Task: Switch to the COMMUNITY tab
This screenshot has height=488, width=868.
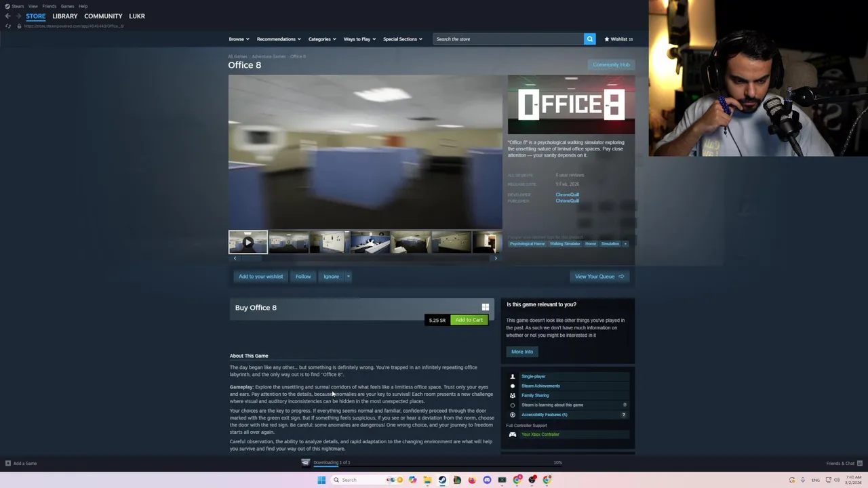Action: [103, 16]
